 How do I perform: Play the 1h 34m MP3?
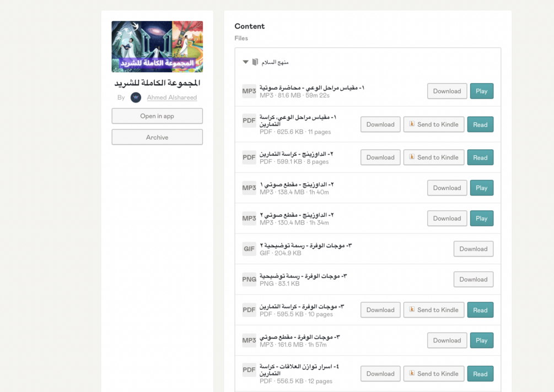pos(482,219)
